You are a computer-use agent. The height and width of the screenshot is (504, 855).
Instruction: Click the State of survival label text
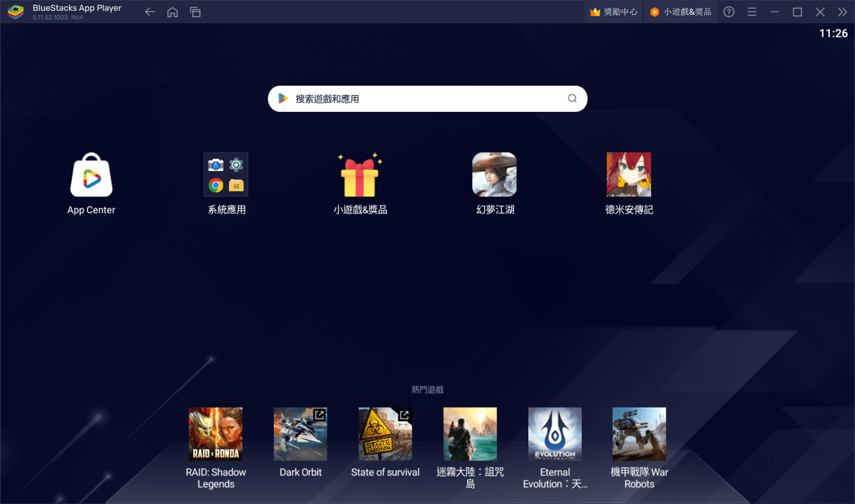tap(385, 472)
